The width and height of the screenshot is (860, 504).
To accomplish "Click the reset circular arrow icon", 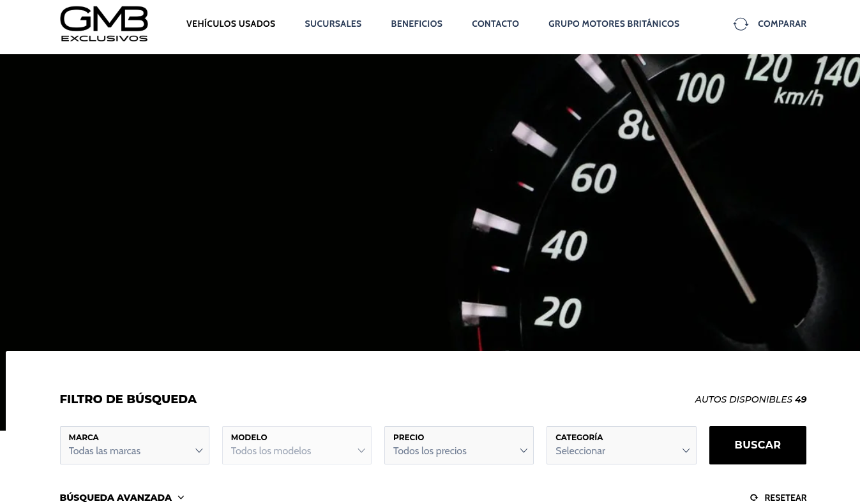I will tap(753, 498).
